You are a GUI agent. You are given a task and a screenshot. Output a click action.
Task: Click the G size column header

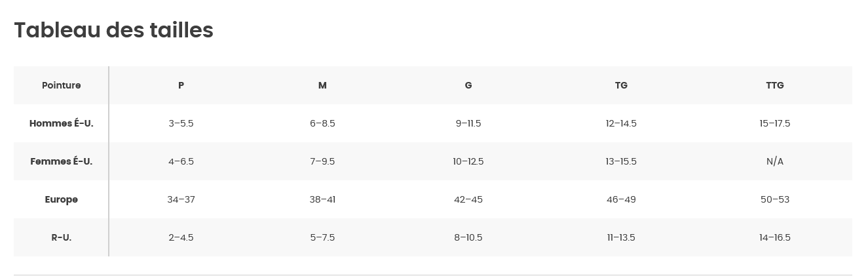point(468,85)
